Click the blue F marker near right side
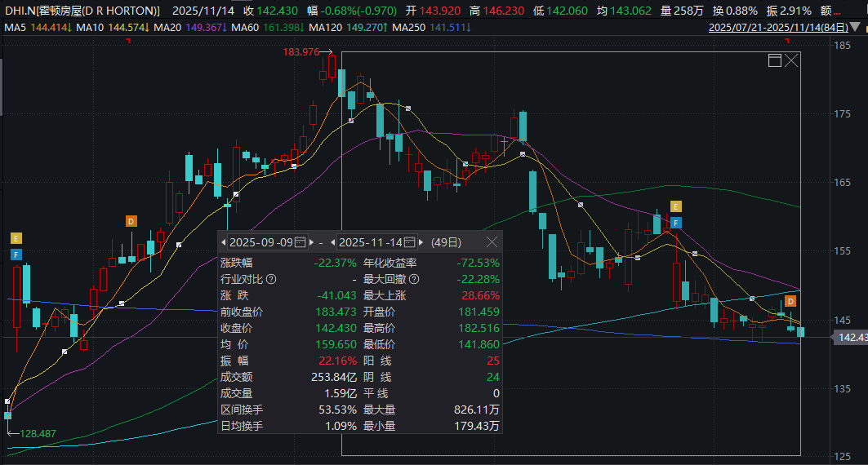Viewport: 868px width, 465px height. pyautogui.click(x=675, y=222)
